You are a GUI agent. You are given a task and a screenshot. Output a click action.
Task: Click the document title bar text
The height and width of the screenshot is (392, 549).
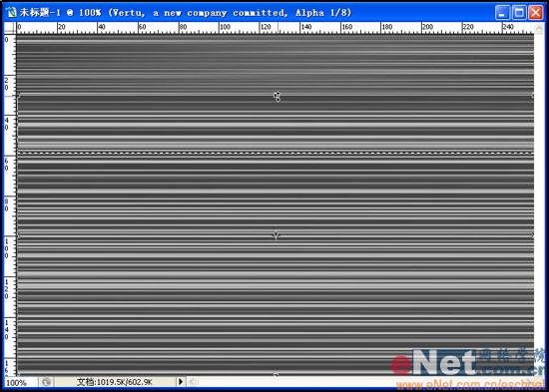click(x=186, y=13)
